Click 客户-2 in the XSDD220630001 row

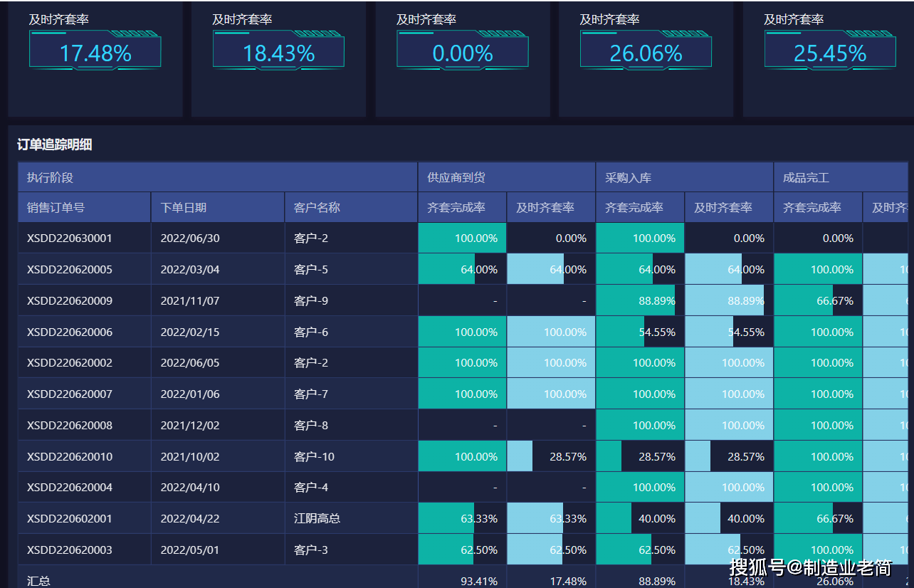(x=311, y=238)
